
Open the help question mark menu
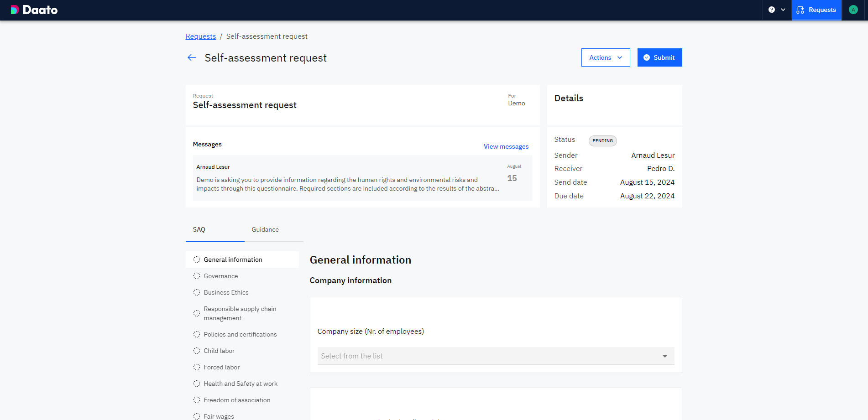[x=771, y=10]
